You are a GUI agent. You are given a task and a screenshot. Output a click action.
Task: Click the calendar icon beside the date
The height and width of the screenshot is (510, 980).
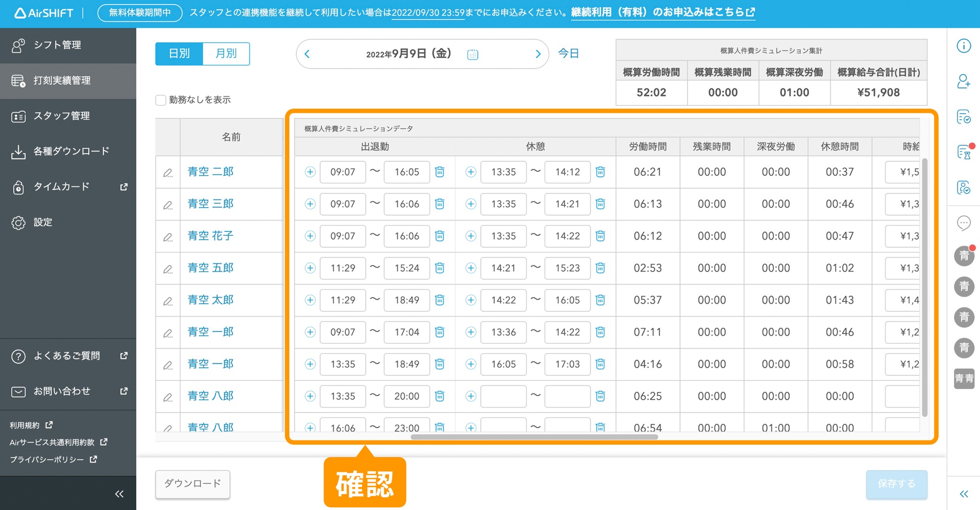[472, 54]
